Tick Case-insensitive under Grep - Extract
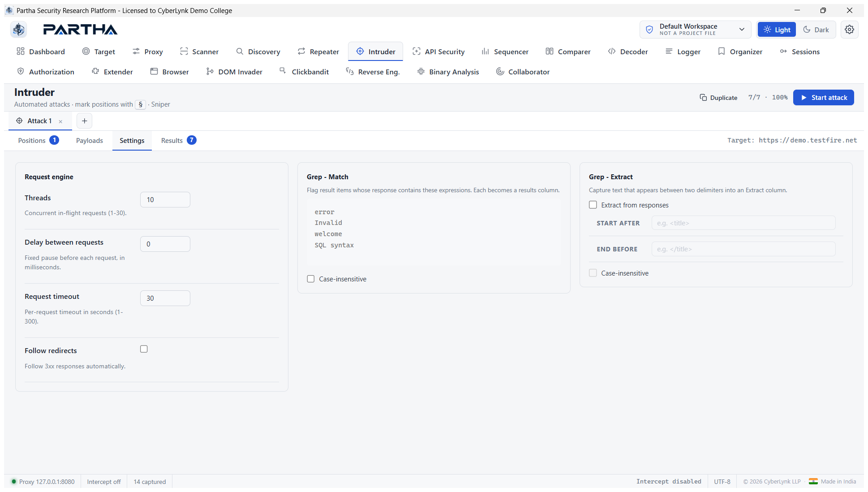 pyautogui.click(x=593, y=273)
